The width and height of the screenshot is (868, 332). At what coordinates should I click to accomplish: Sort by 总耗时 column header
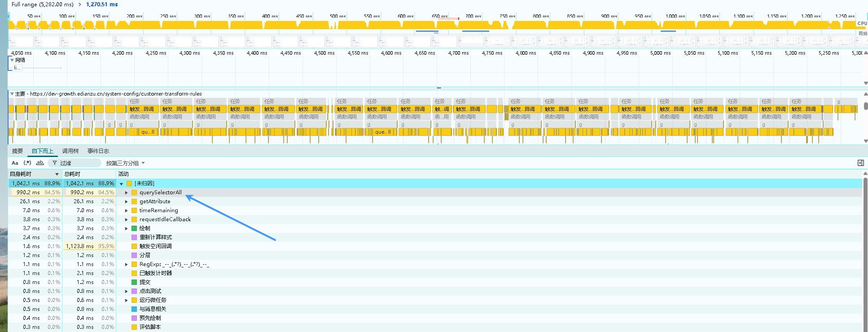[89, 174]
